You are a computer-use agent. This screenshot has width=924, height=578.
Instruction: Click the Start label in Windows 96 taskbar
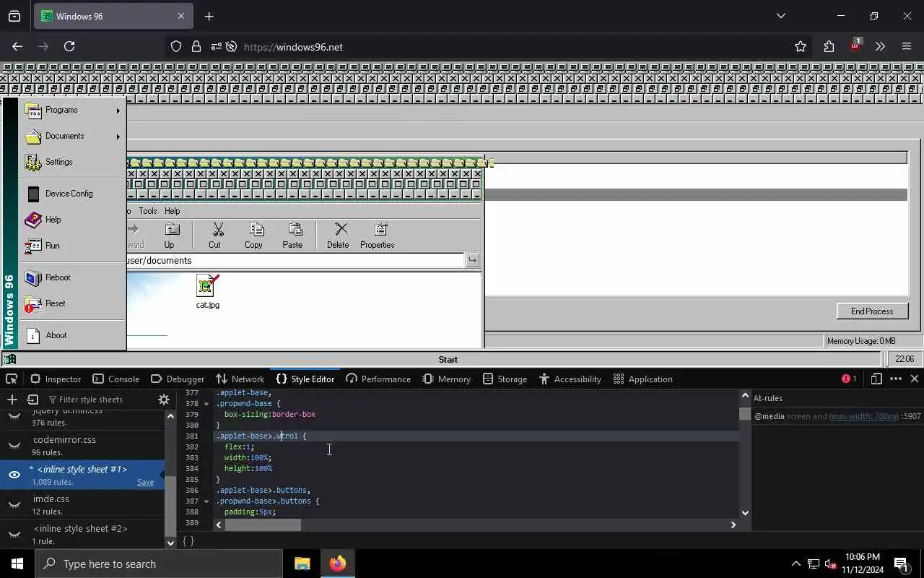point(448,359)
